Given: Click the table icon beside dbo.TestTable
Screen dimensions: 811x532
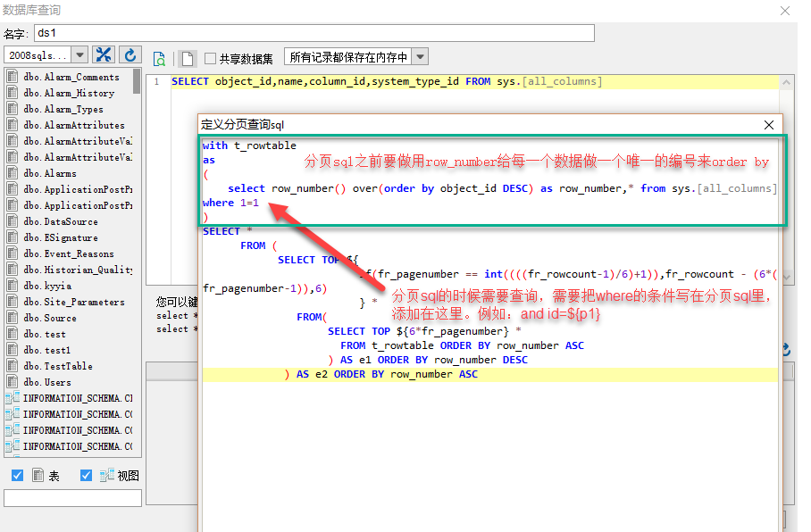Looking at the screenshot, I should point(13,365).
